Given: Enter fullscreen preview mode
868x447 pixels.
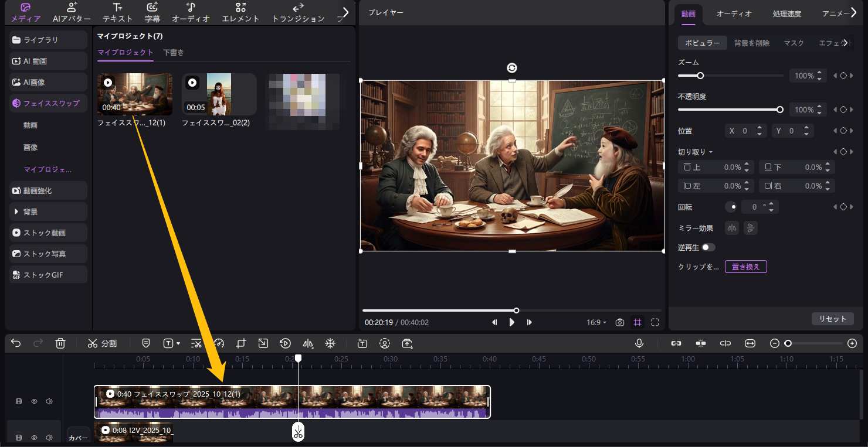Looking at the screenshot, I should click(x=655, y=322).
